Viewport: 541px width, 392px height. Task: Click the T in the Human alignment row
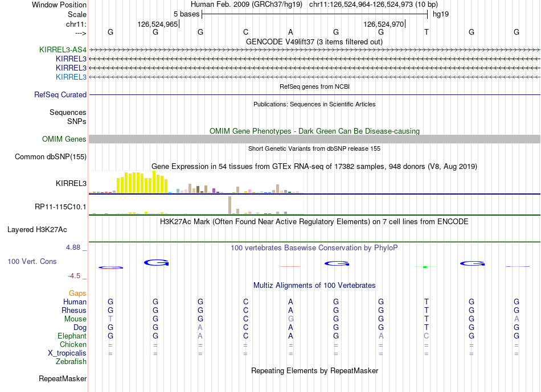427,302
